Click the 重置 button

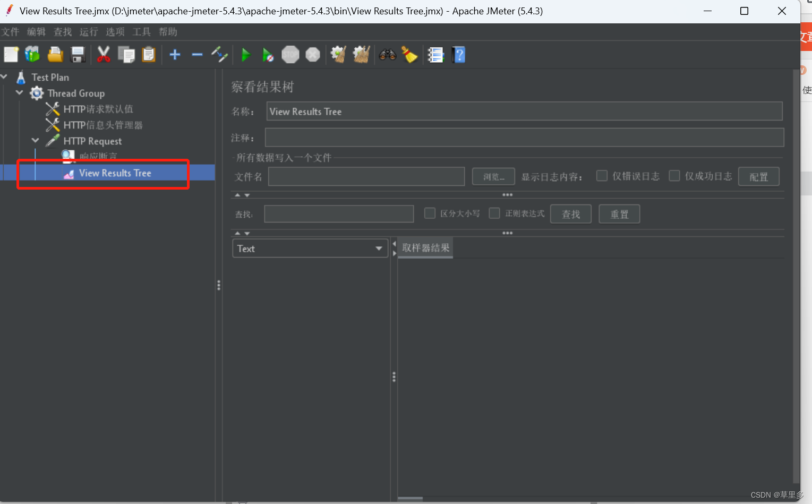click(619, 214)
